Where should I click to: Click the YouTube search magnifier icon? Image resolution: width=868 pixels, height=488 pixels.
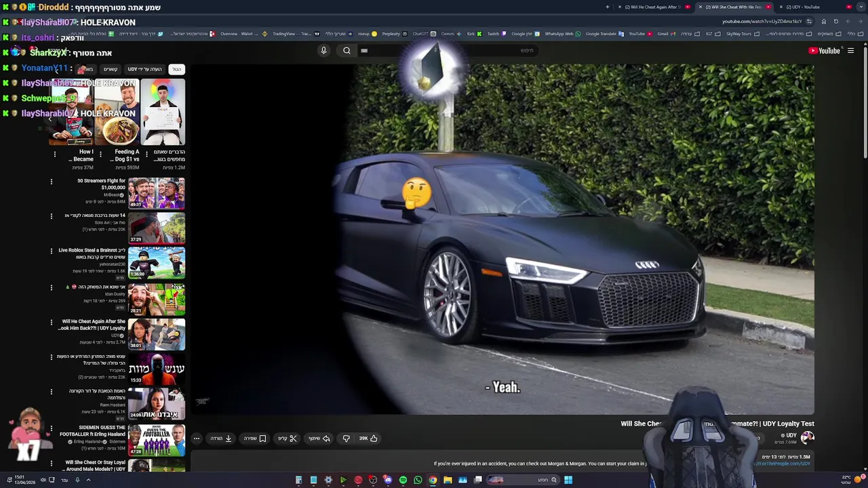tap(347, 50)
